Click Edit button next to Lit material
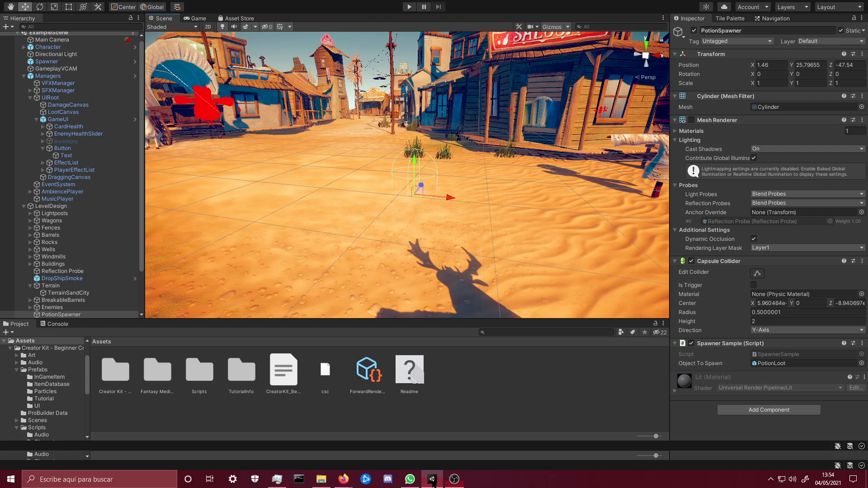This screenshot has height=488, width=868. (856, 387)
